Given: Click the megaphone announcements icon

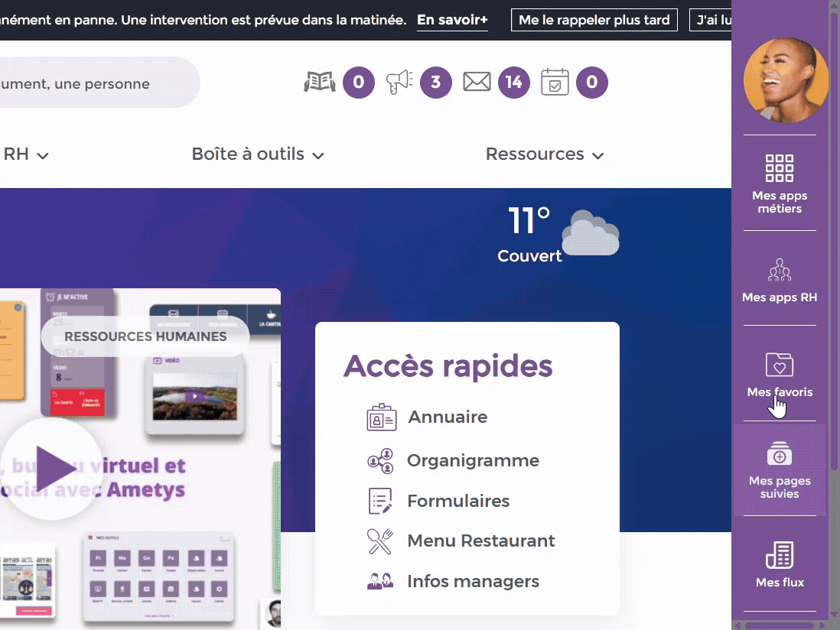Looking at the screenshot, I should [399, 82].
